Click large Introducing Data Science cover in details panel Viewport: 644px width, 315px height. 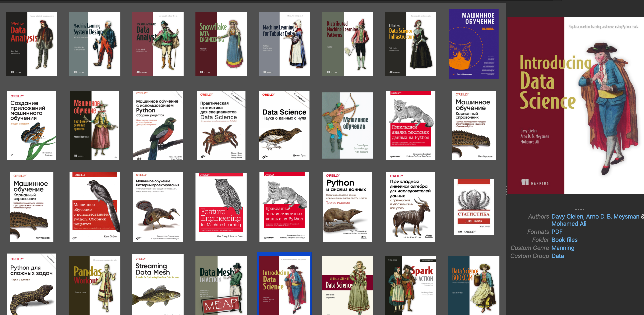click(576, 106)
